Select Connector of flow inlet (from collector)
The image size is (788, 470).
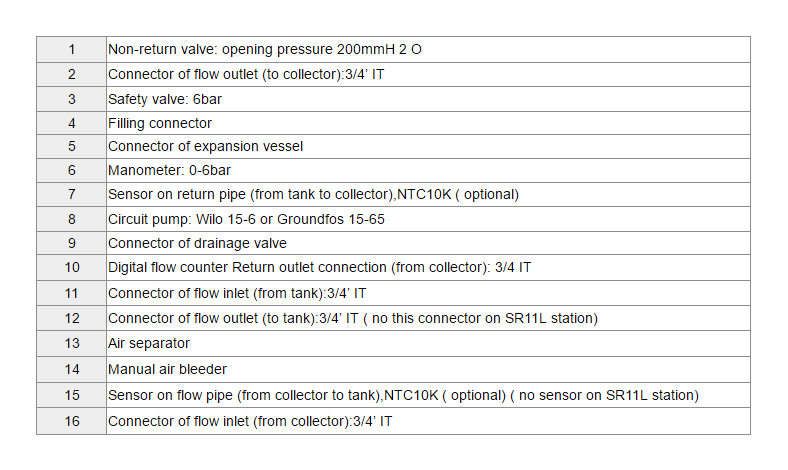pos(250,421)
